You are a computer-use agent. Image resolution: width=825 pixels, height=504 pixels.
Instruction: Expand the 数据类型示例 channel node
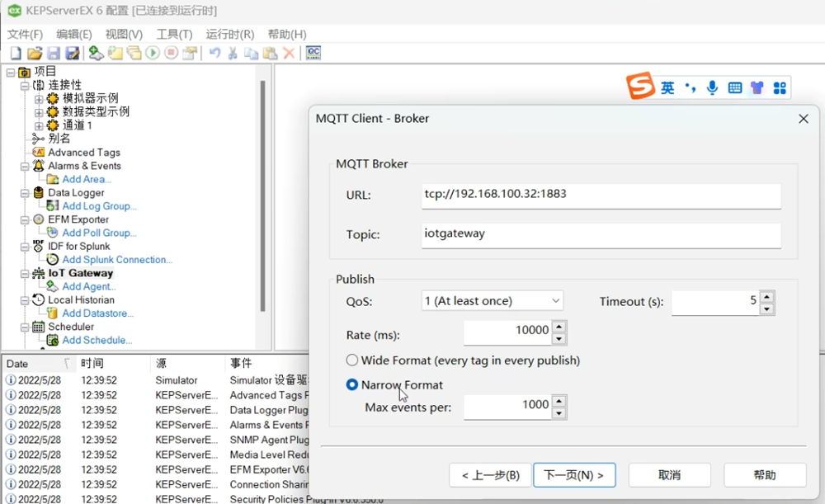pyautogui.click(x=39, y=112)
